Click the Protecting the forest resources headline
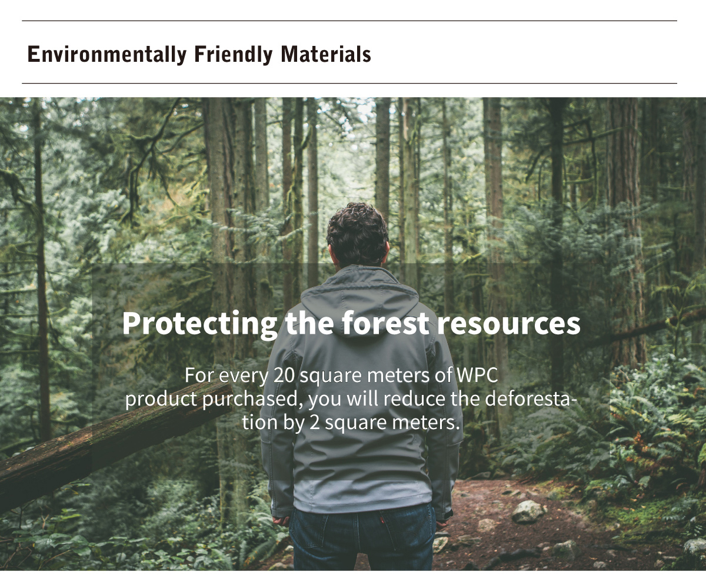This screenshot has height=588, width=706. click(351, 323)
